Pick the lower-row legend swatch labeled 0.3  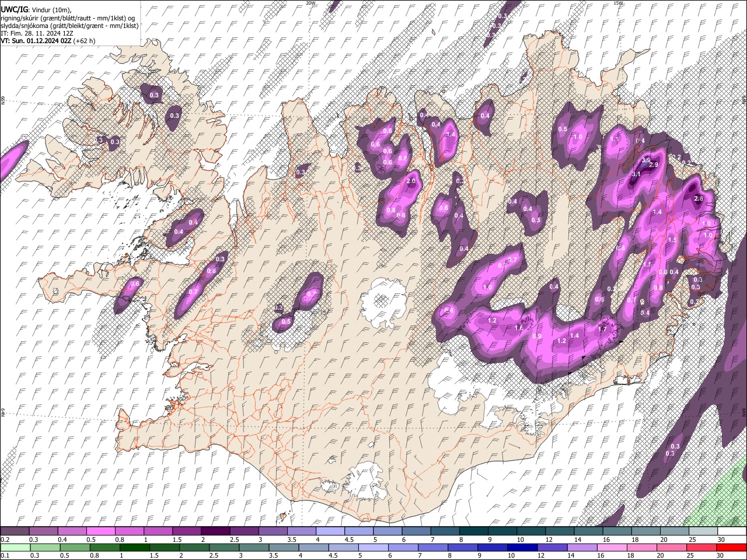(45, 547)
